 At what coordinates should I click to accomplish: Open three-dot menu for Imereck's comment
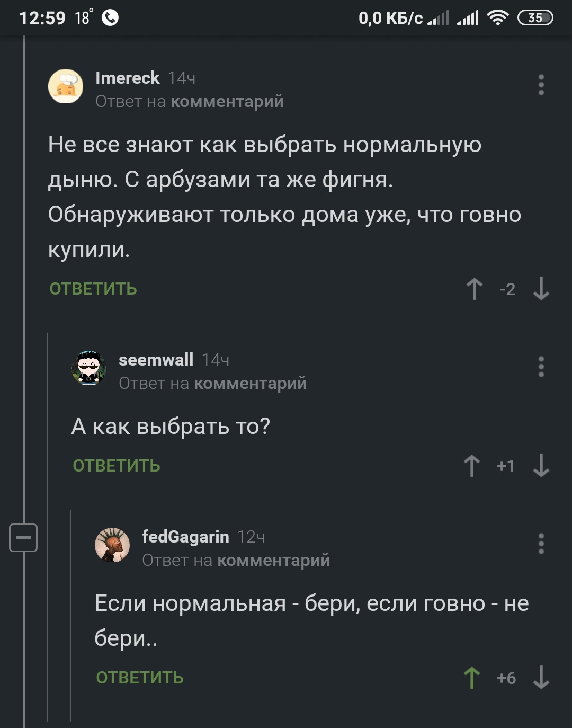(x=541, y=85)
